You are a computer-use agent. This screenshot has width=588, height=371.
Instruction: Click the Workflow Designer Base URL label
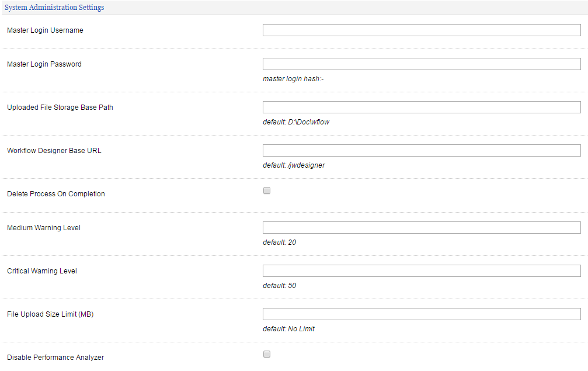[54, 151]
